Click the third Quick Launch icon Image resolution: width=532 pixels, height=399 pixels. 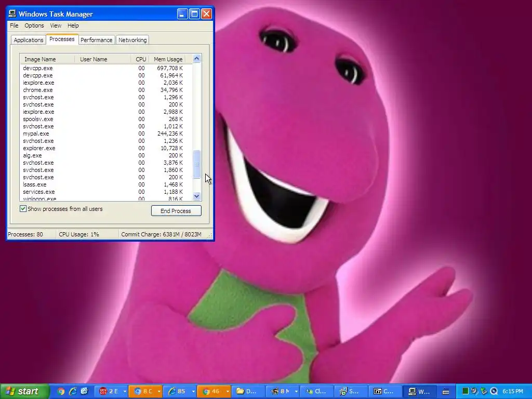coord(84,391)
